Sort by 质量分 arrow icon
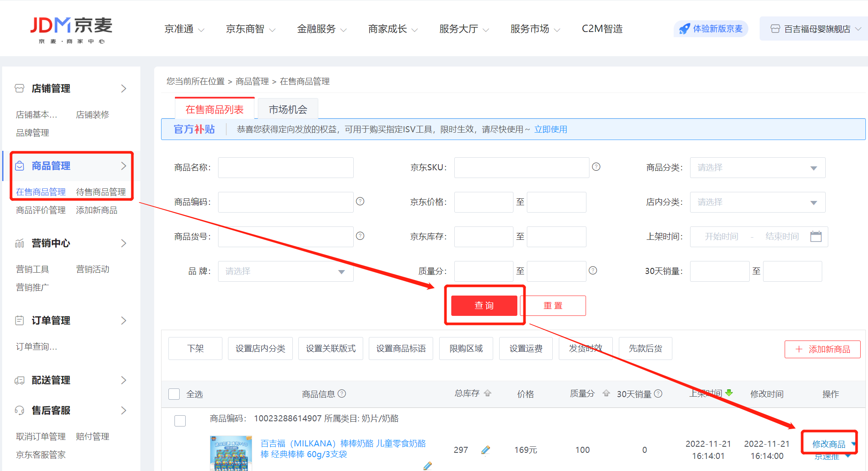The height and width of the screenshot is (471, 868). click(606, 393)
